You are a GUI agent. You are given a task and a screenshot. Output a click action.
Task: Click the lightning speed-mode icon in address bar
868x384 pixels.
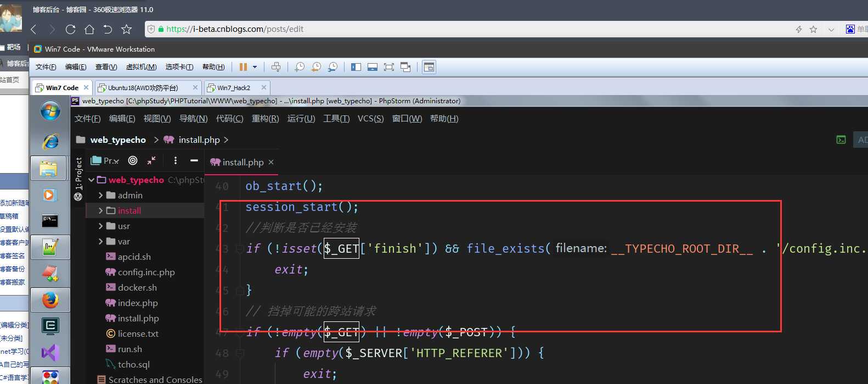[x=799, y=29]
